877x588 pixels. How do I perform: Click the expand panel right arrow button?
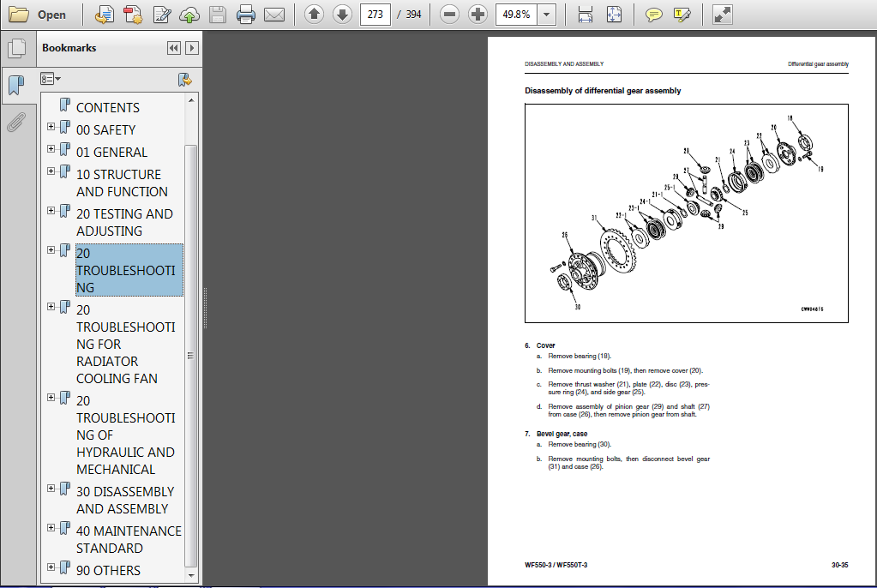click(x=192, y=48)
